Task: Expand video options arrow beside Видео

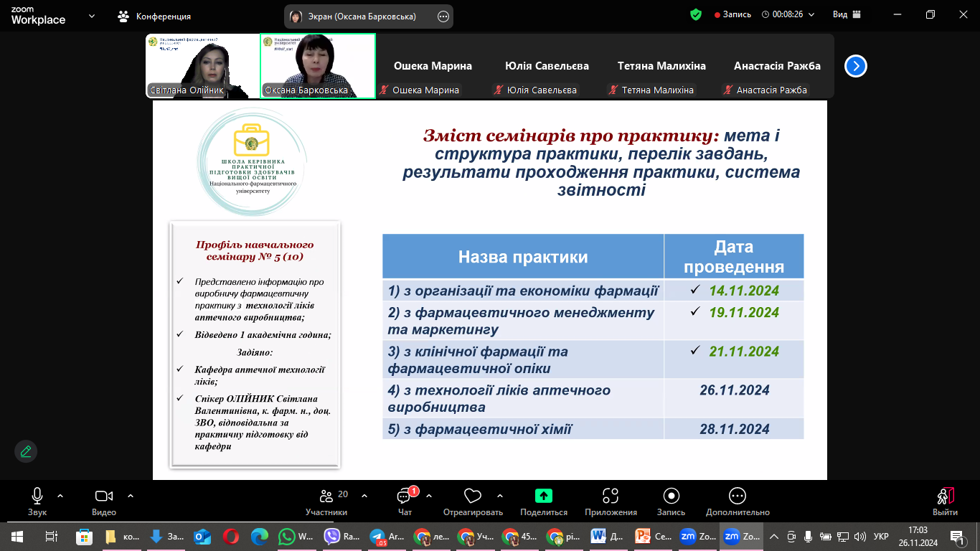Action: [x=131, y=496]
